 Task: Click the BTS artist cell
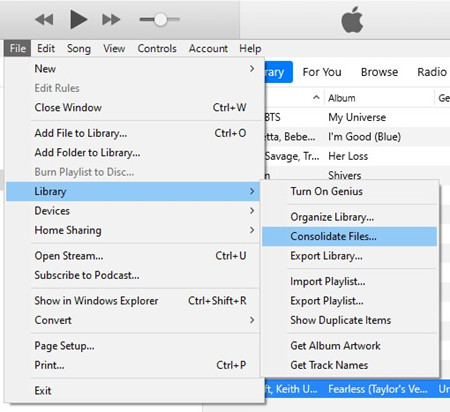click(273, 117)
